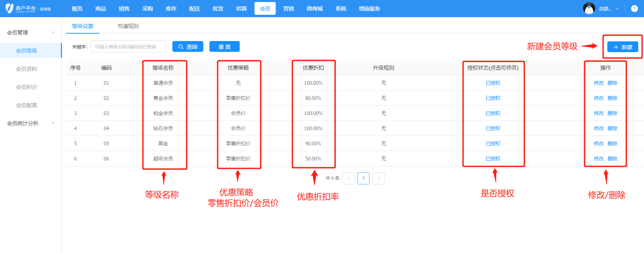Viewport: 644px width, 253px height.
Task: Click the merchant platform shield logo
Action: tap(9, 8)
